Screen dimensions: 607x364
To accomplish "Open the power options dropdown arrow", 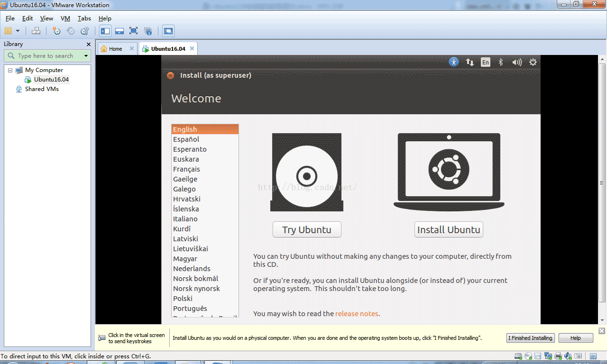I will pyautogui.click(x=533, y=62).
